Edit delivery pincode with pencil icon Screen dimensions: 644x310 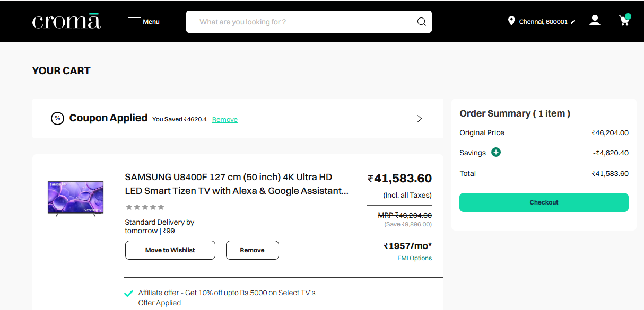click(x=573, y=22)
